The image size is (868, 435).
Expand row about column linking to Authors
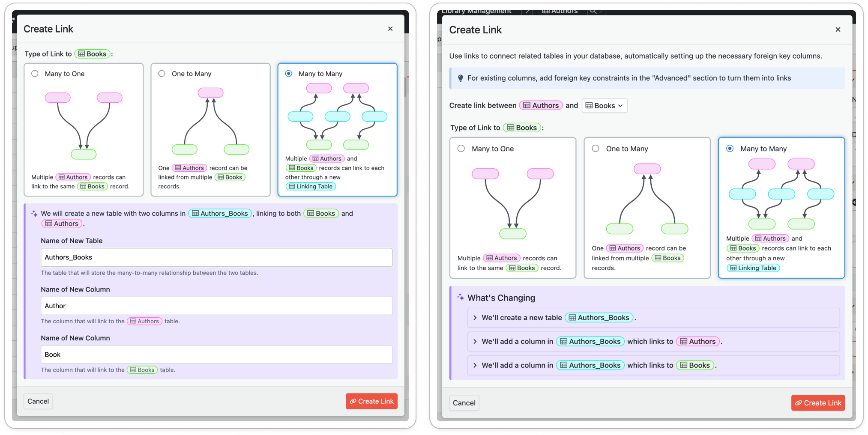coord(653,341)
